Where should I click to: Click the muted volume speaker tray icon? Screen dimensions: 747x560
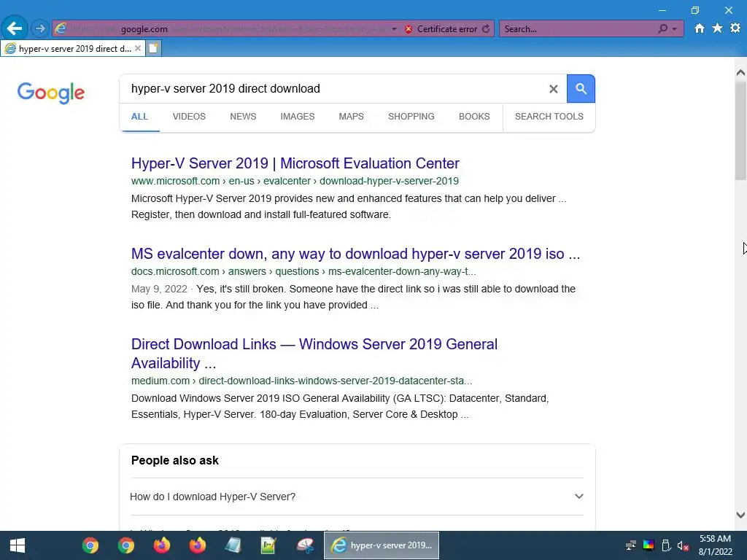coord(683,545)
